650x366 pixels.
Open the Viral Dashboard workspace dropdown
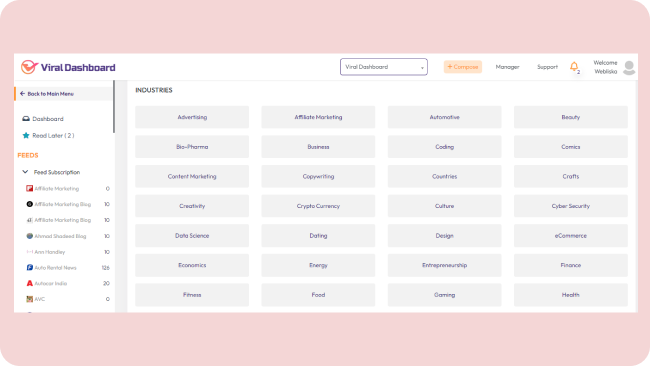click(x=384, y=67)
